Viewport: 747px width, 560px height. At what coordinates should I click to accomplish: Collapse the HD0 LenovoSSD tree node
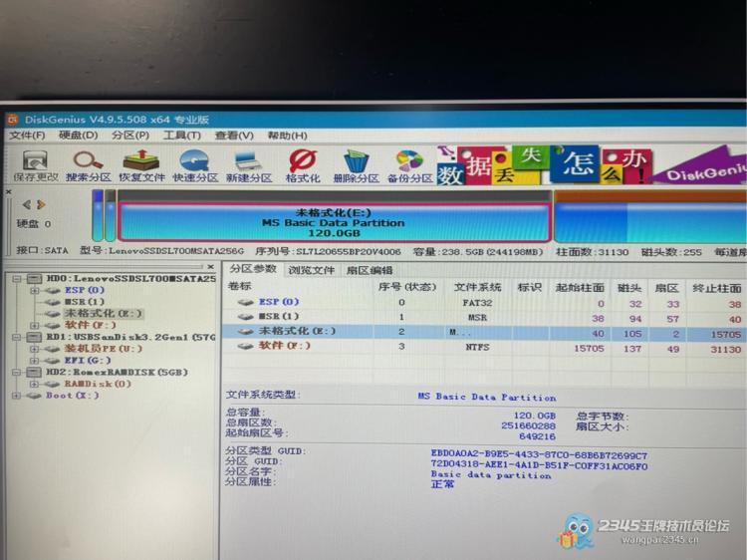[19, 279]
